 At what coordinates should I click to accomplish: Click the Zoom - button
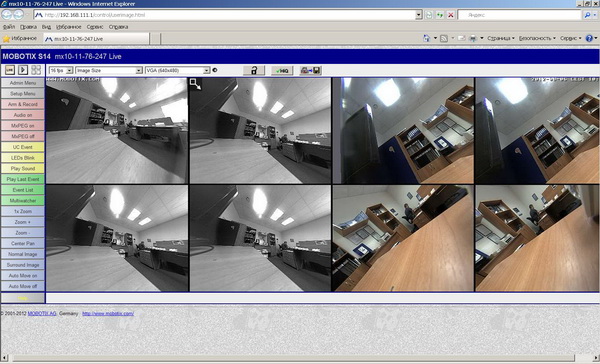tap(23, 233)
